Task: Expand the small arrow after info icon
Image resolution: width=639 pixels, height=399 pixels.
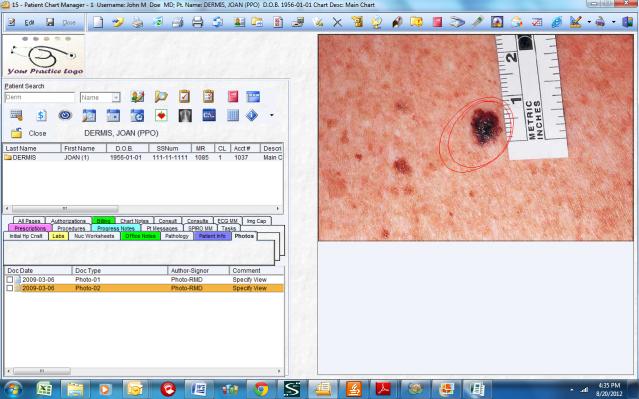Action: coord(272,115)
